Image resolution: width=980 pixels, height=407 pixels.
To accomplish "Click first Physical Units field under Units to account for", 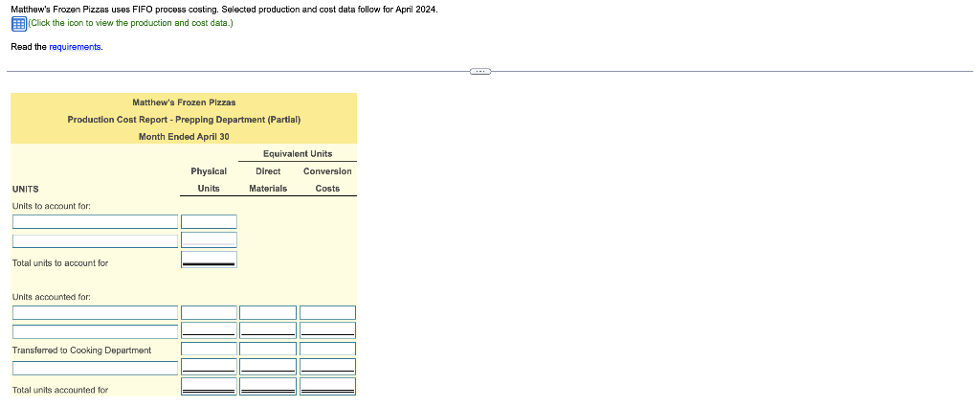I will tap(209, 222).
